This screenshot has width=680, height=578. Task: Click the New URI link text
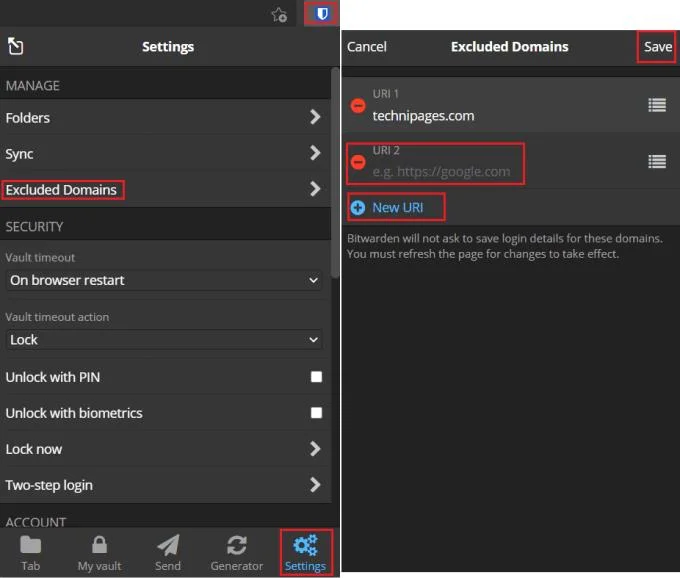[x=398, y=208]
